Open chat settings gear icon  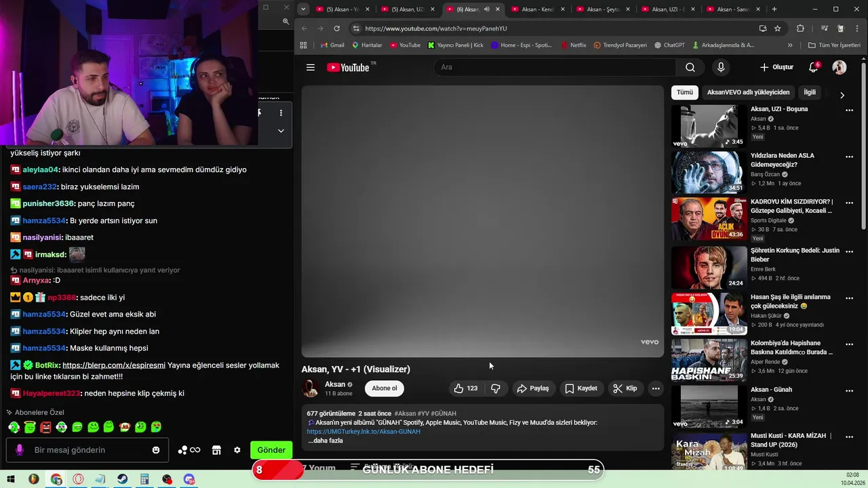tap(237, 450)
